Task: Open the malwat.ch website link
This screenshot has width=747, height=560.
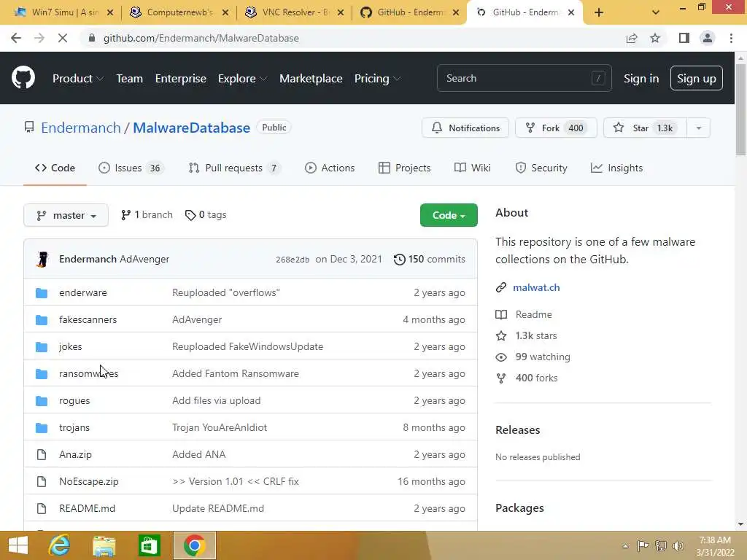Action: (x=536, y=287)
